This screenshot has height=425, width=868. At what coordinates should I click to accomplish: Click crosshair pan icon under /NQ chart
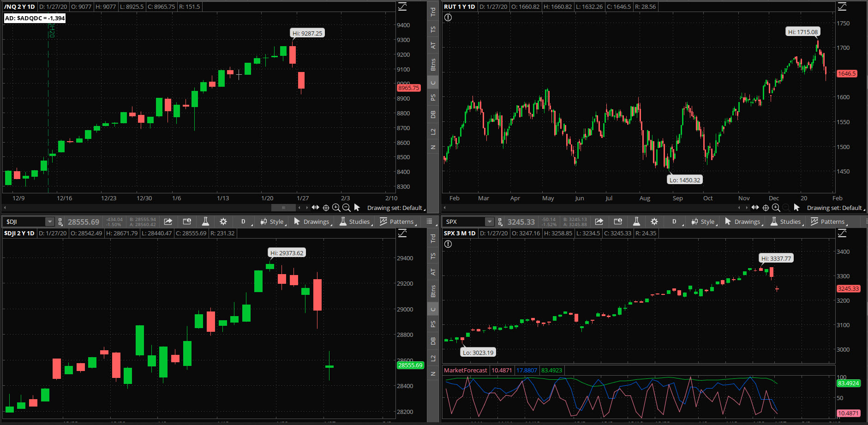[x=326, y=208]
